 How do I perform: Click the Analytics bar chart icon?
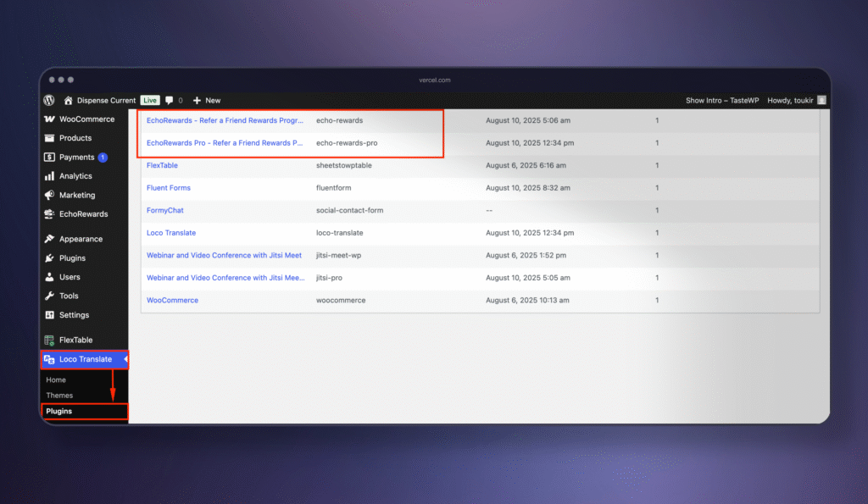(x=49, y=176)
